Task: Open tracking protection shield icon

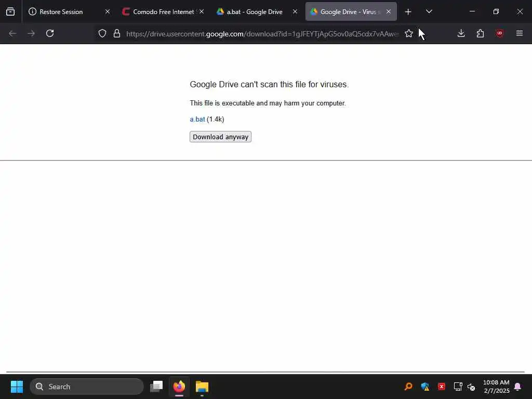Action: pos(102,33)
